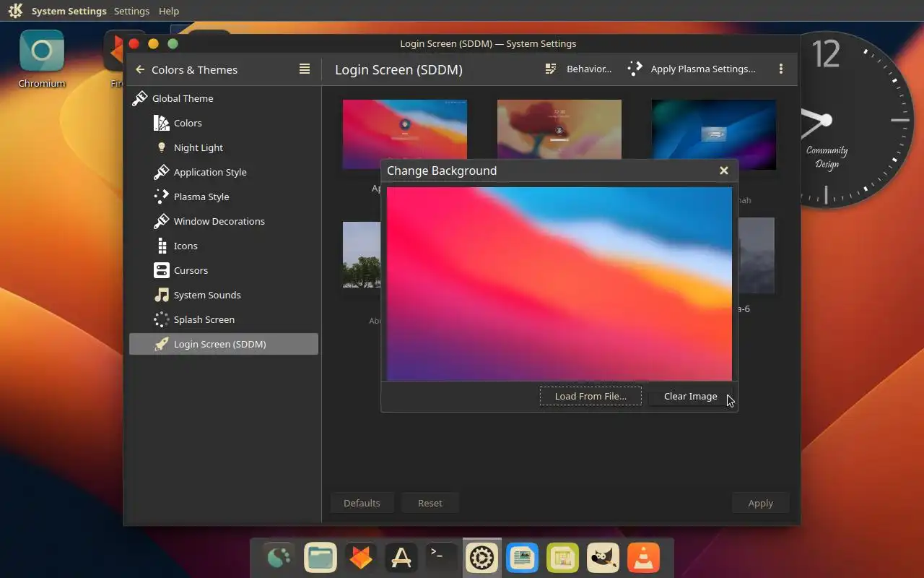Open the Behavior... settings button
The width and height of the screenshot is (924, 578).
578,69
